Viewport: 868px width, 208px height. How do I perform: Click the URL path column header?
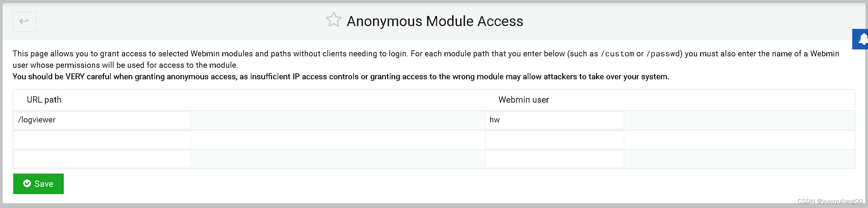44,100
